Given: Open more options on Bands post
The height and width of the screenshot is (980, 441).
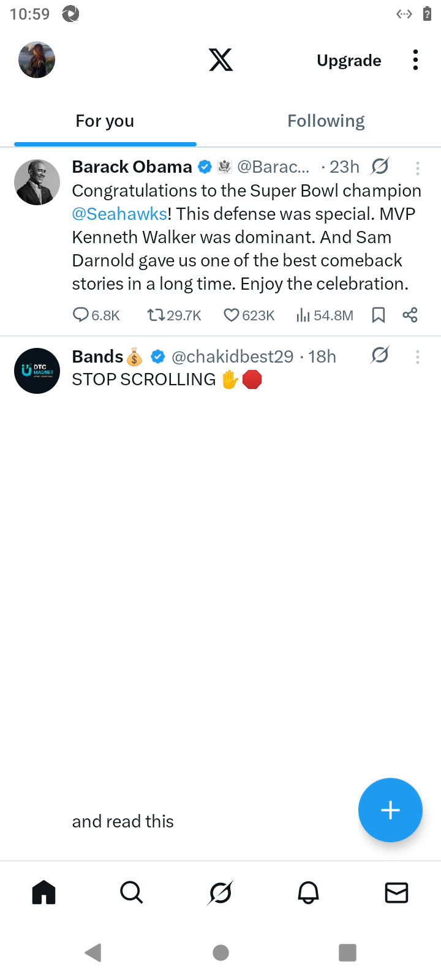Looking at the screenshot, I should coord(417,357).
